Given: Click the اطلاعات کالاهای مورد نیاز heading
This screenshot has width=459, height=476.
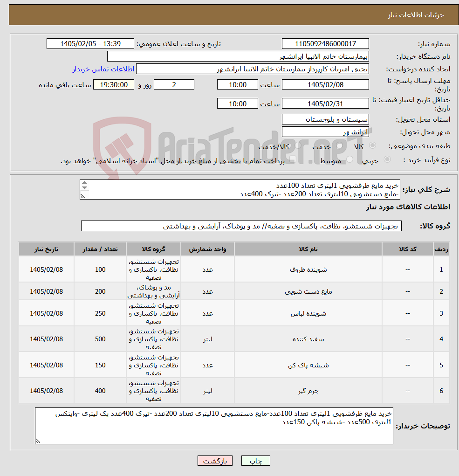Looking at the screenshot, I should 408,207.
